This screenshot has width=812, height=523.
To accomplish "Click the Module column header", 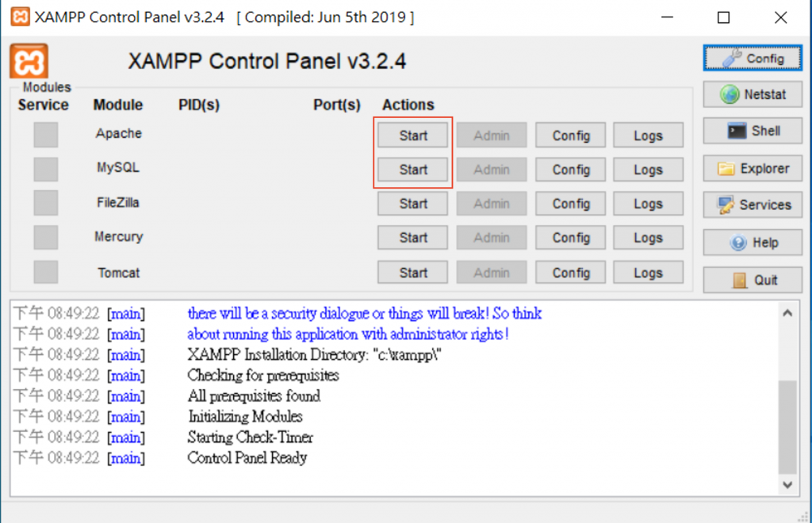I will pyautogui.click(x=118, y=105).
